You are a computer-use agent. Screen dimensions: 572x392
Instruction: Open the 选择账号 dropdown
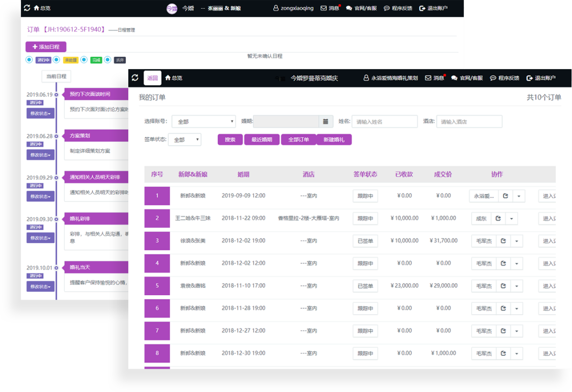204,122
